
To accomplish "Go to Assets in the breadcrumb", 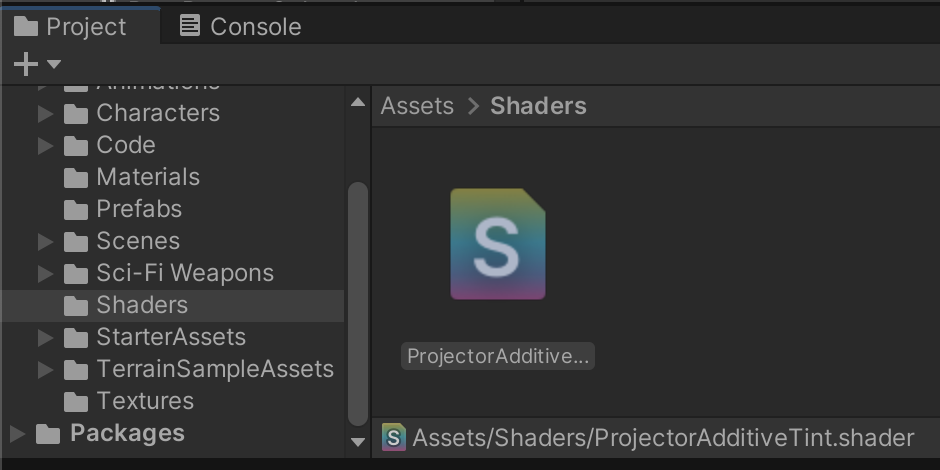I will tap(417, 106).
